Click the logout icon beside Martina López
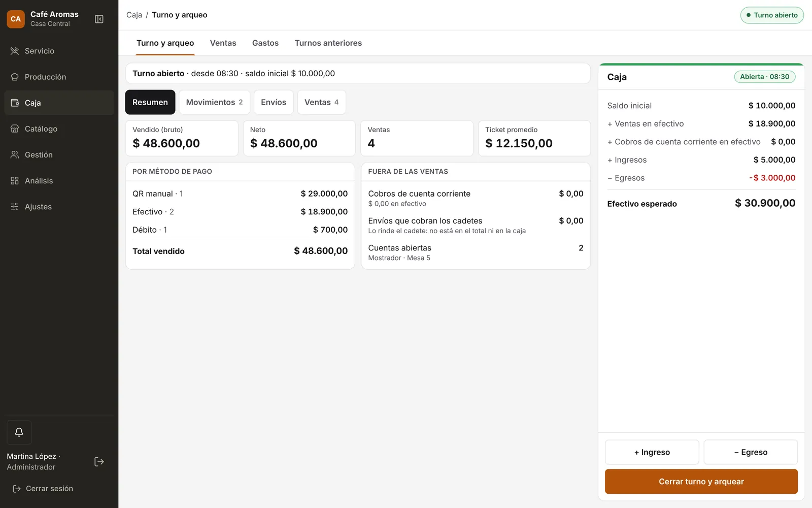Viewport: 812px width, 508px height. (99, 462)
